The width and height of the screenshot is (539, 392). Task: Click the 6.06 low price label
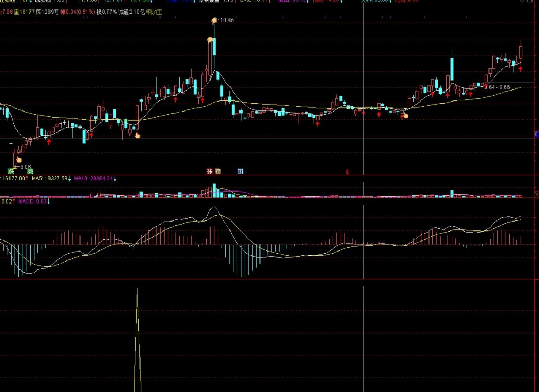coord(25,167)
